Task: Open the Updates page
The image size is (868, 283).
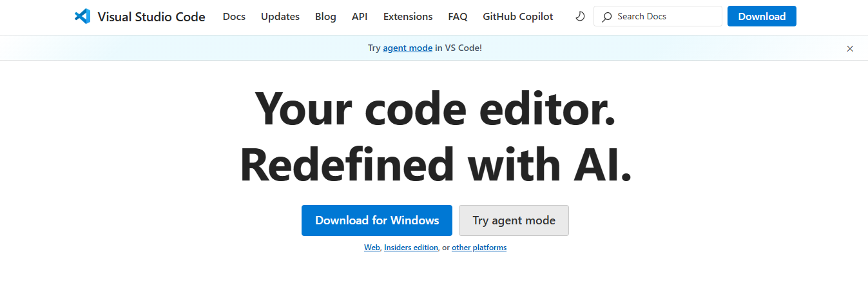Action: [280, 17]
